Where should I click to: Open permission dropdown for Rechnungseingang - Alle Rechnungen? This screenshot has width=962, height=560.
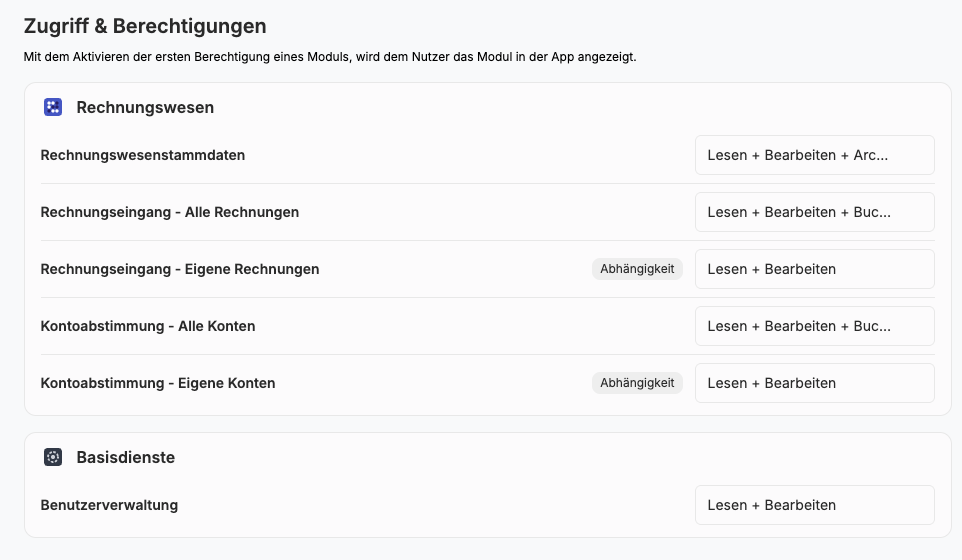tap(814, 212)
